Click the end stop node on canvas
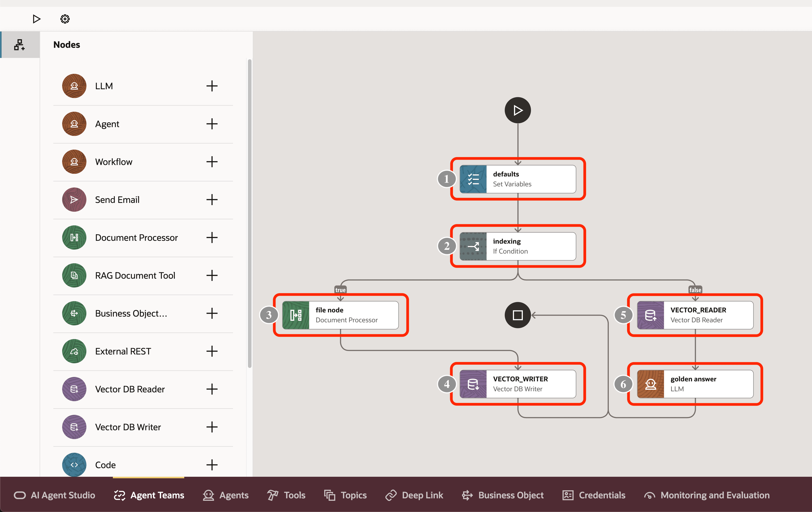This screenshot has width=812, height=512. click(x=518, y=315)
